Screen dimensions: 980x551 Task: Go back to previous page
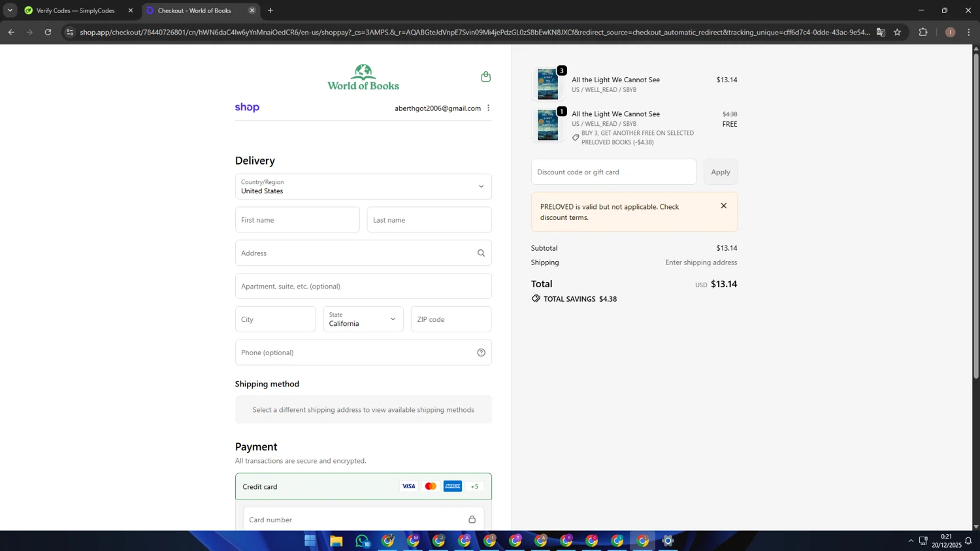coord(11,32)
